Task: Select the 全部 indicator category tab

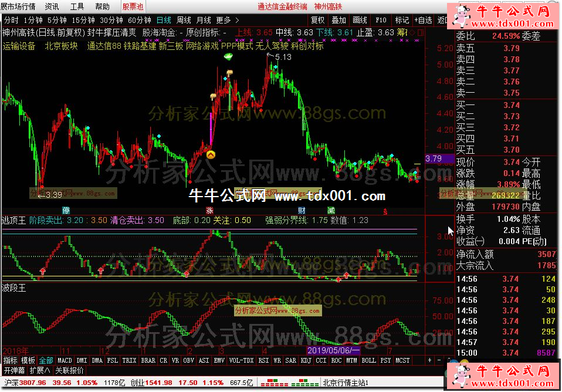Action: tap(46, 360)
